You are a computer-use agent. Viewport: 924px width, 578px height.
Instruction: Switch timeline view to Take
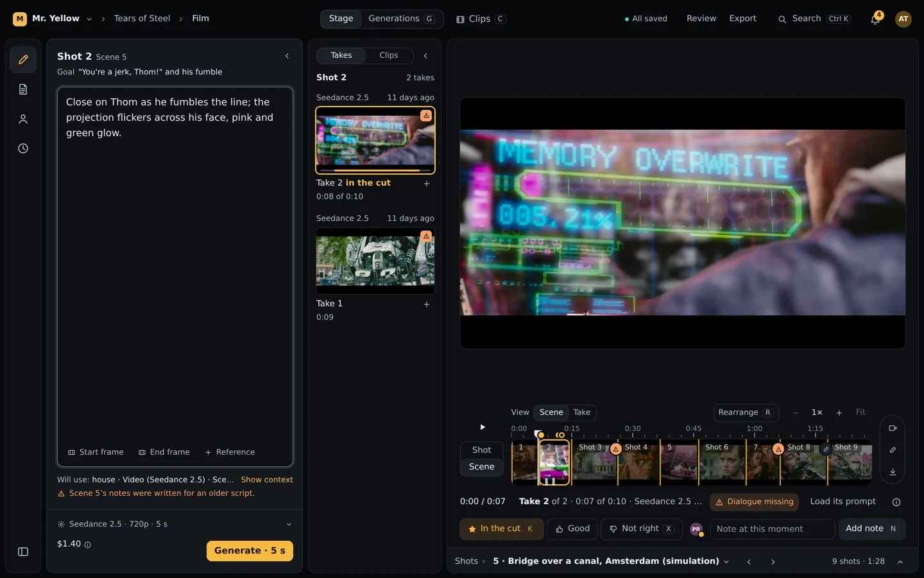(x=582, y=412)
